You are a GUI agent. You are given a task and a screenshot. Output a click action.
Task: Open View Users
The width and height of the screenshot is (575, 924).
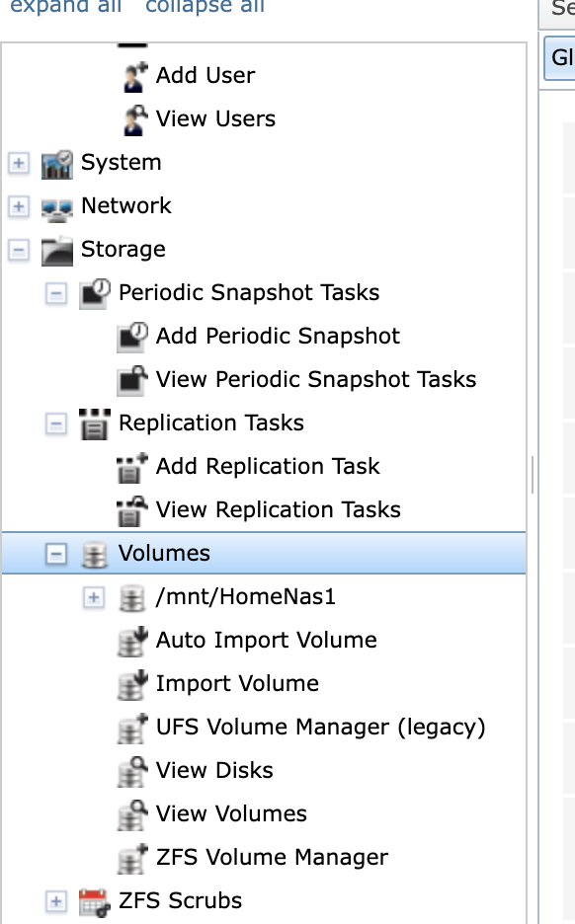(215, 119)
